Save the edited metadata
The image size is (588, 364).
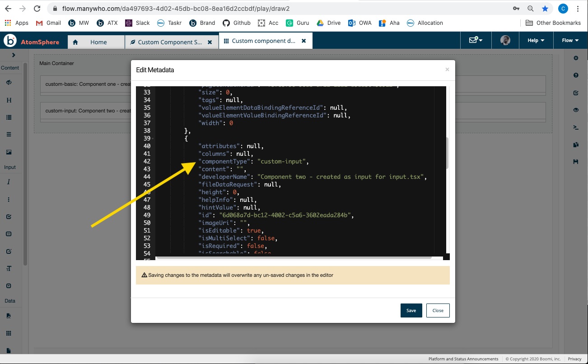pos(411,310)
